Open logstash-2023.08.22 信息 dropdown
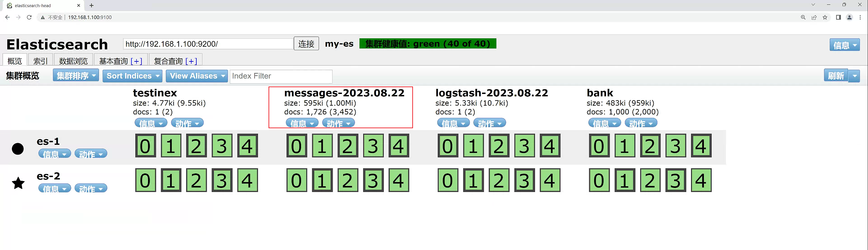Image resolution: width=868 pixels, height=250 pixels. 453,123
